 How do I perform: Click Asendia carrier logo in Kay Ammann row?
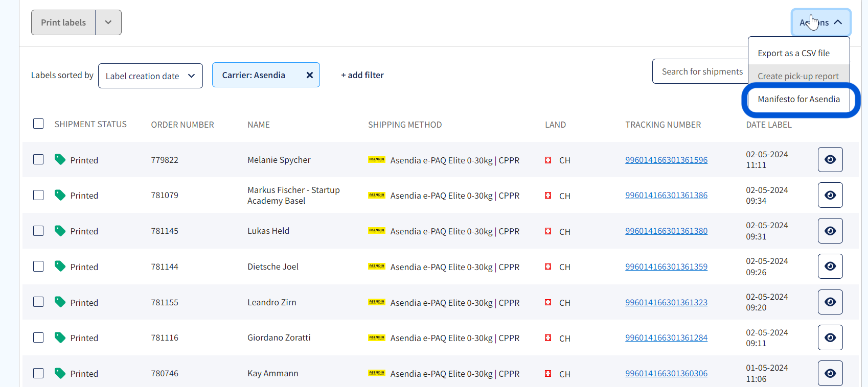tap(377, 373)
